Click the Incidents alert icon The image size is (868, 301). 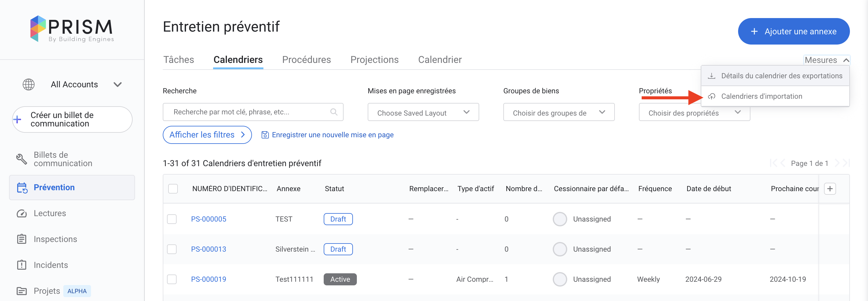(22, 265)
